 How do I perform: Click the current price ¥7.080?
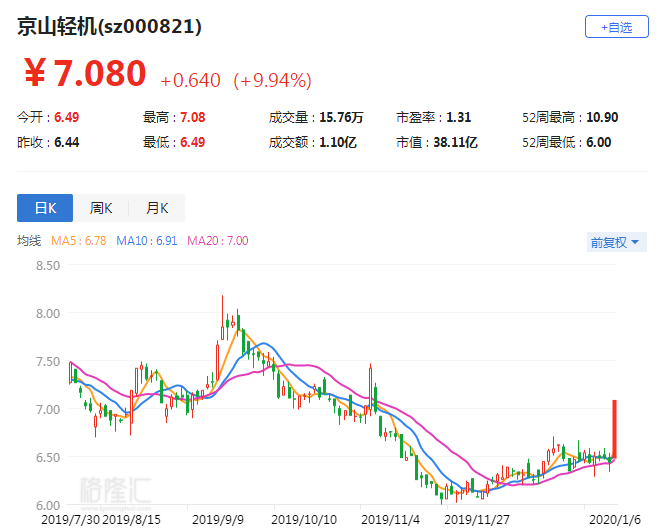click(85, 73)
